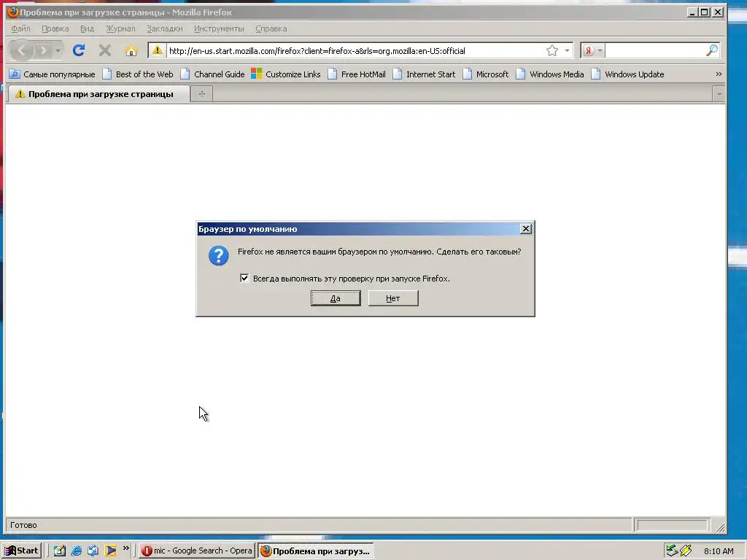This screenshot has width=747, height=560.
Task: Open the Справка menu
Action: coord(271,28)
